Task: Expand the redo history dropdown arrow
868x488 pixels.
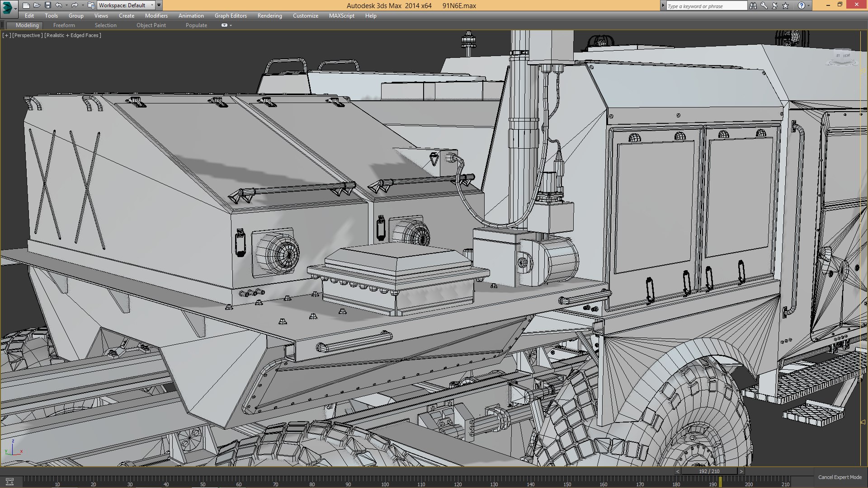Action: pos(82,5)
